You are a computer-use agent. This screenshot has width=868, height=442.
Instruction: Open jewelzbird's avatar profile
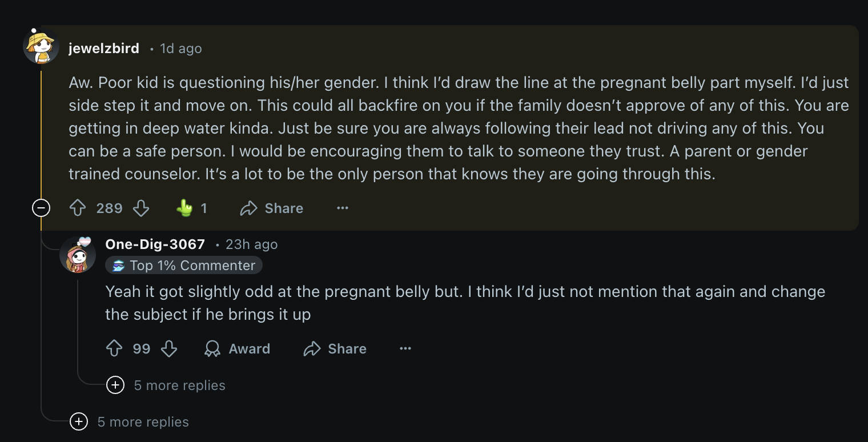[x=41, y=46]
